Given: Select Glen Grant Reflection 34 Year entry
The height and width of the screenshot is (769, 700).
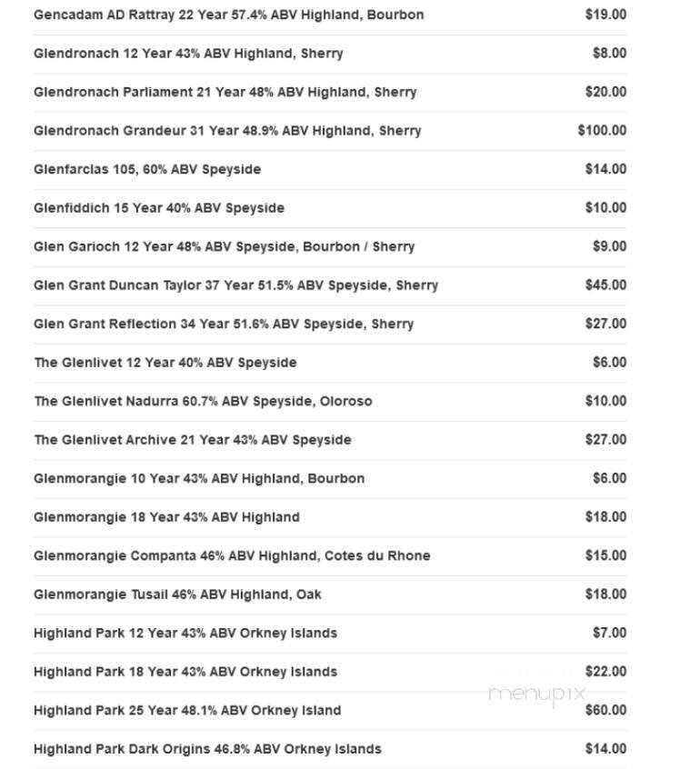Looking at the screenshot, I should point(224,324).
